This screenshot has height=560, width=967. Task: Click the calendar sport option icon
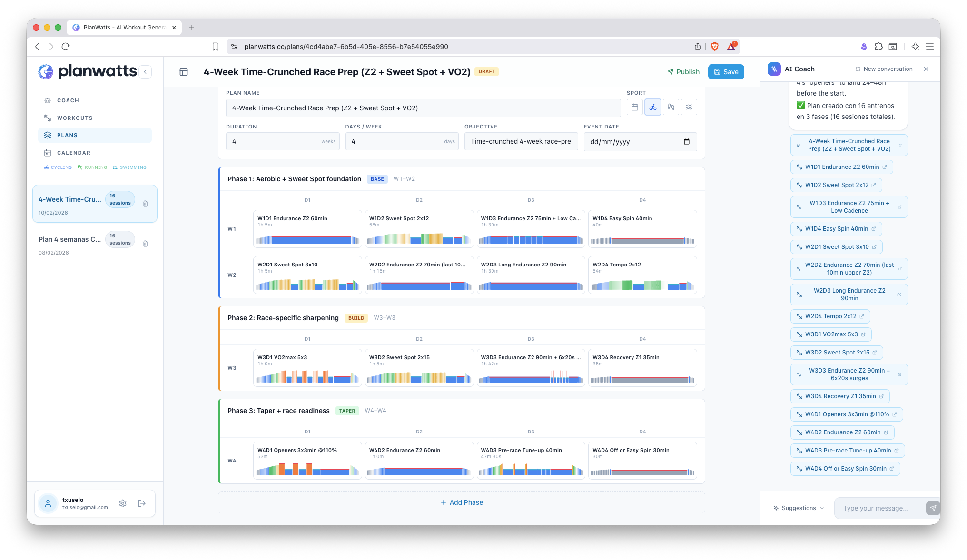pyautogui.click(x=634, y=108)
